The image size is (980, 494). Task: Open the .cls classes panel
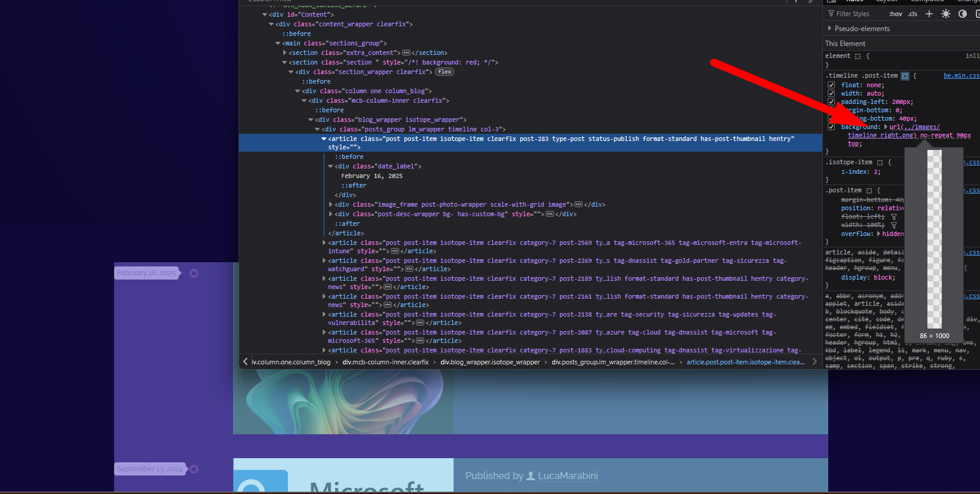[x=912, y=14]
